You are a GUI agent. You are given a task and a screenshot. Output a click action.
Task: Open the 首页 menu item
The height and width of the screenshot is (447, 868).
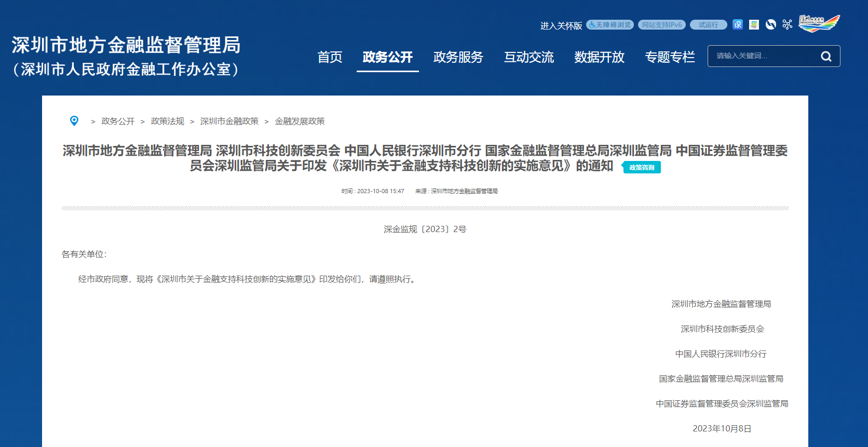coord(330,57)
